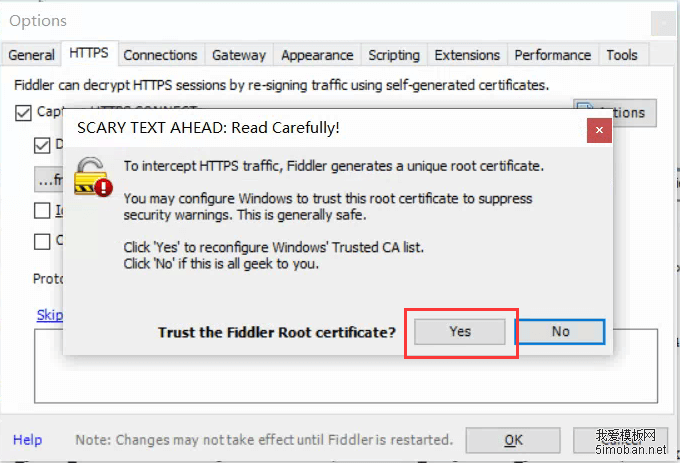
Task: Open the Connections tab
Action: (160, 55)
